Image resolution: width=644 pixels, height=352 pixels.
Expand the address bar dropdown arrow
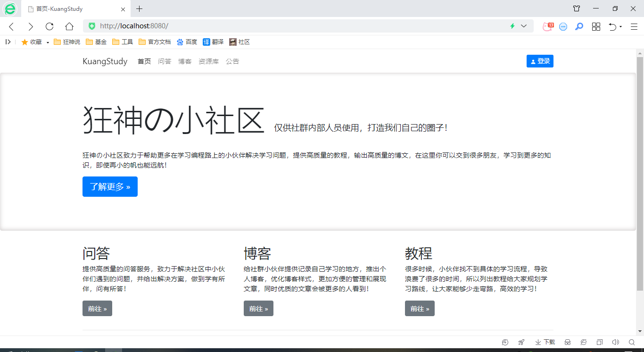point(524,26)
